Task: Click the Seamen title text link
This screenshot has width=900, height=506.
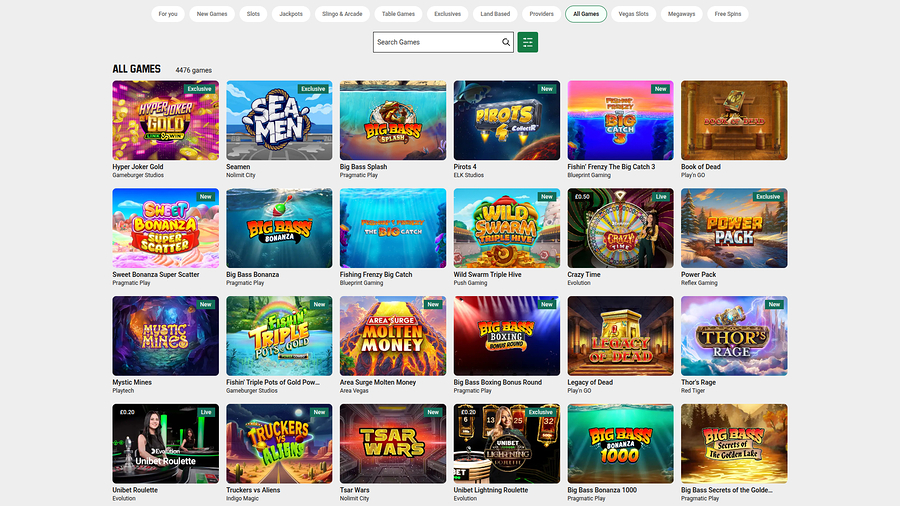Action: [x=238, y=167]
